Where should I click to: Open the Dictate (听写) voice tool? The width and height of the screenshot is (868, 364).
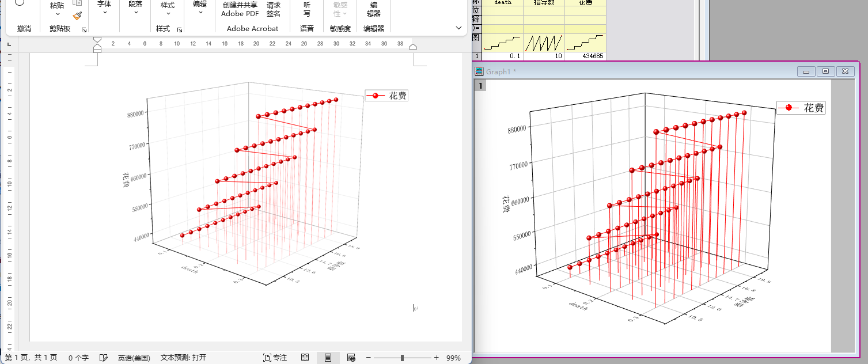point(306,9)
